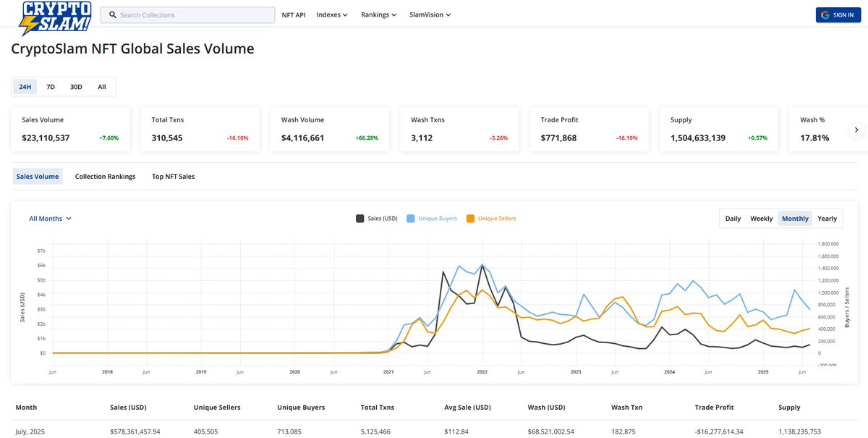Toggle Unique Buyers legend series
868x438 pixels.
click(433, 218)
